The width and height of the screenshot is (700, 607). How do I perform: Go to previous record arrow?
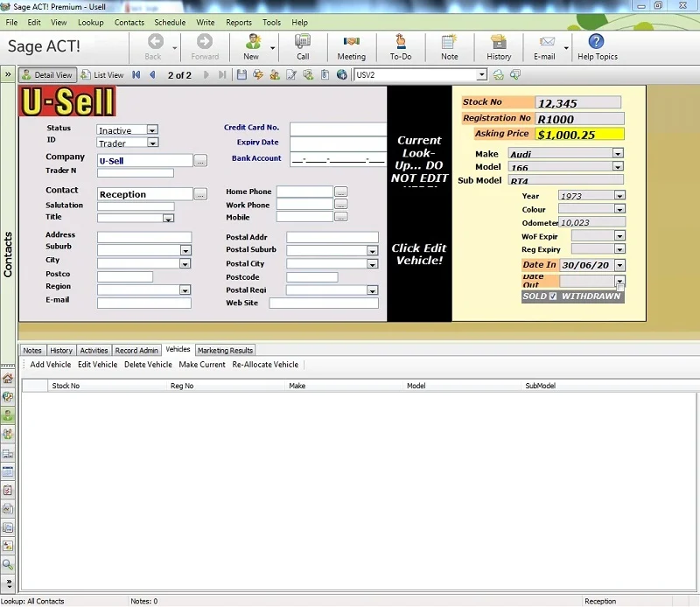click(152, 75)
